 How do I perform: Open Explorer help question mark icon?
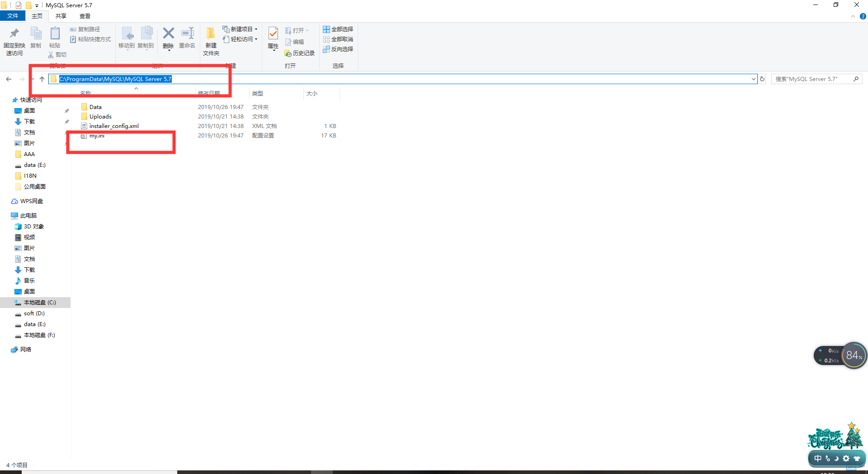pos(863,16)
